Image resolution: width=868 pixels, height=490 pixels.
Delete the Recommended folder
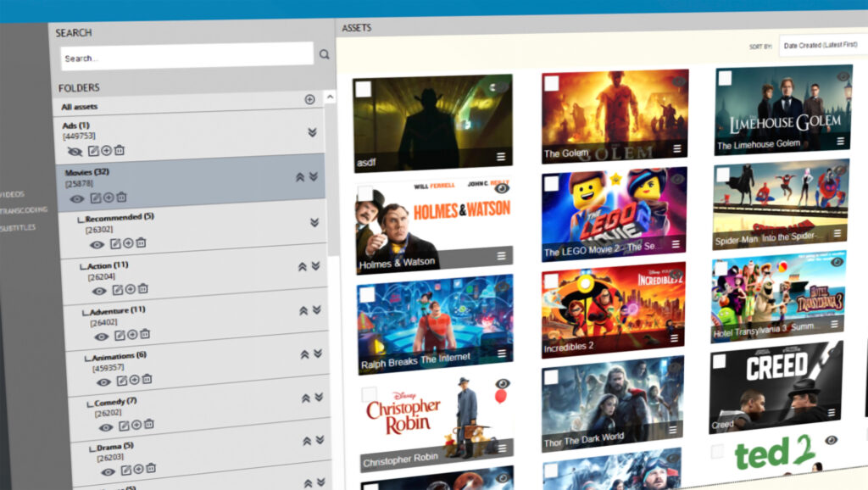pyautogui.click(x=141, y=243)
